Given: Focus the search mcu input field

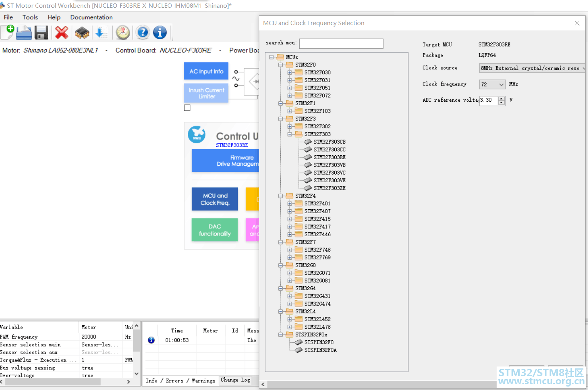Looking at the screenshot, I should pos(341,44).
